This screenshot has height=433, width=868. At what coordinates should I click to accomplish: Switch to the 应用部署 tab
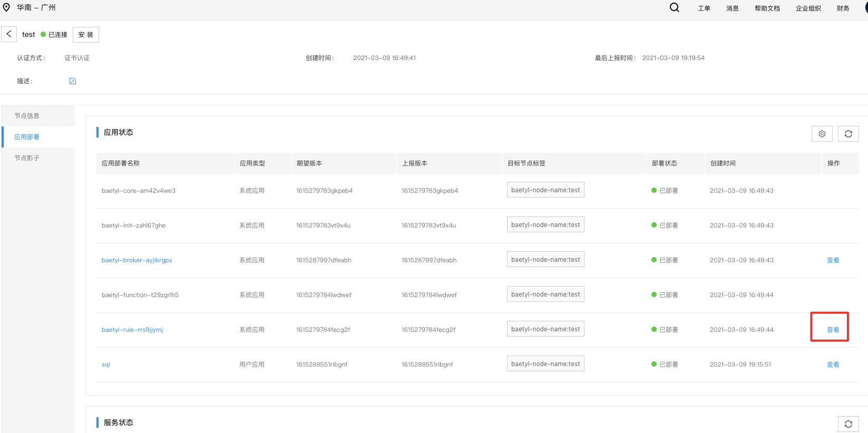[x=38, y=137]
